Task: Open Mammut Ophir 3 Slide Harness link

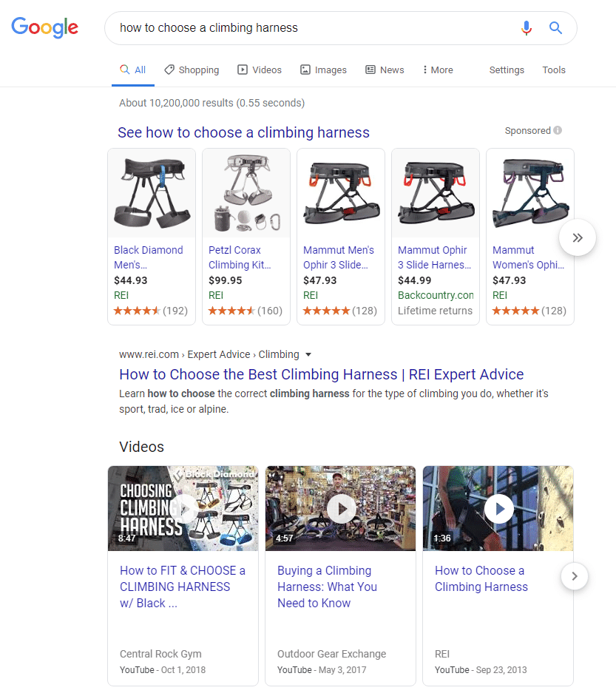Action: click(x=435, y=257)
